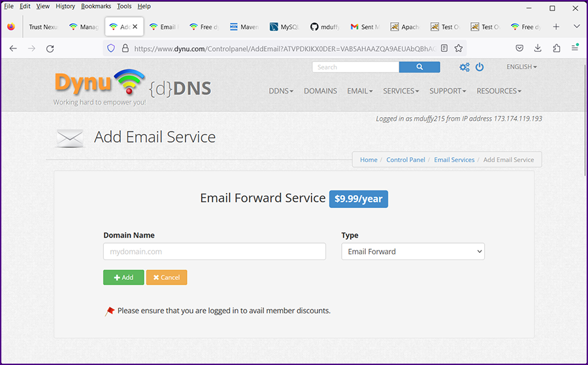Expand the Type Email Forward dropdown
Screen dimensions: 588x365
coord(413,251)
